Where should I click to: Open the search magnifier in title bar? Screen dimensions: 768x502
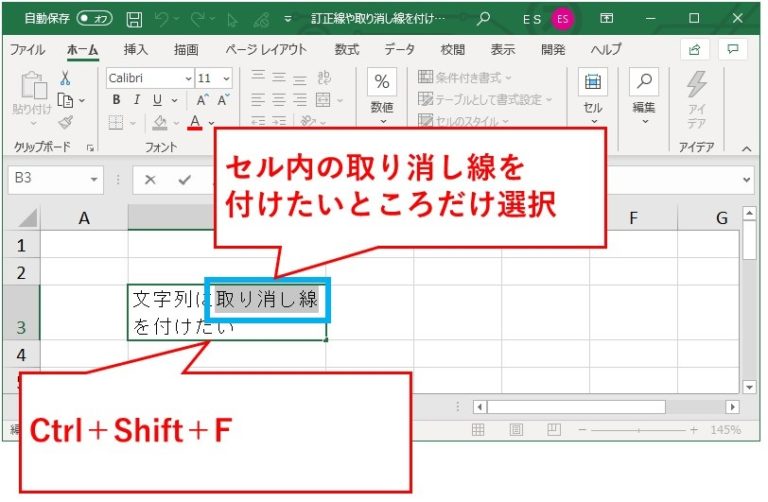[483, 18]
